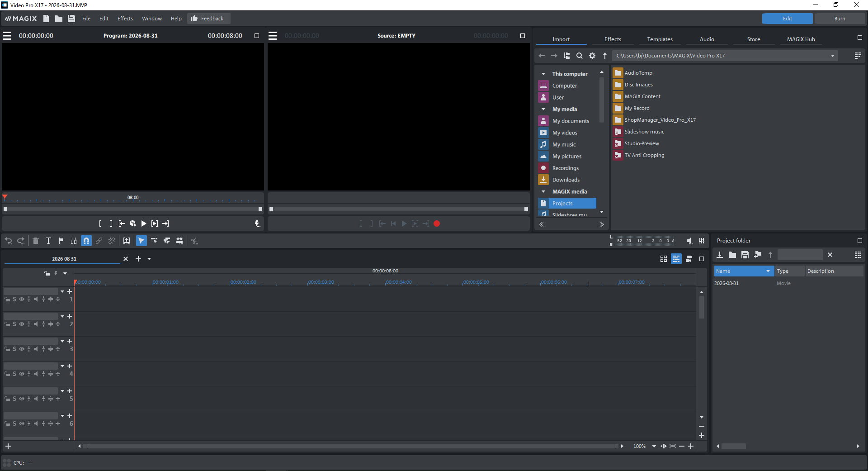Collapse the MAGIX media tree section
Screen dimensions: 868x471
pos(543,191)
